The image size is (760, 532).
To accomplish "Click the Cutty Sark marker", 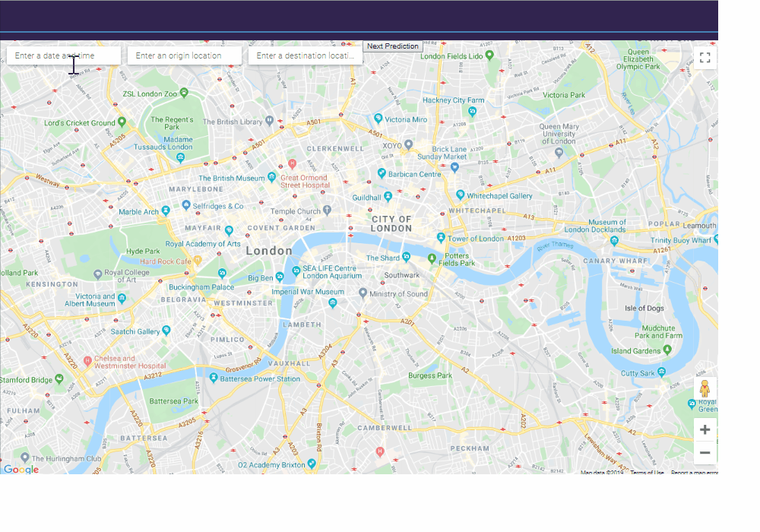I will (662, 372).
